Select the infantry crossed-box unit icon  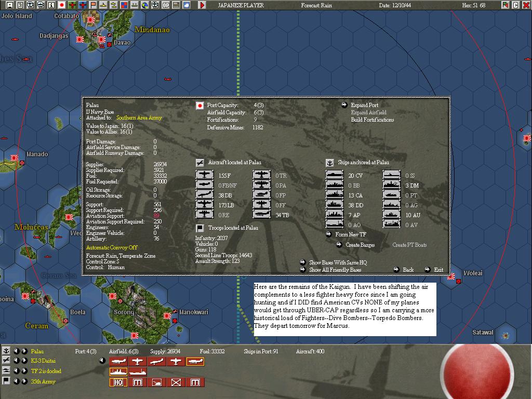point(176,382)
